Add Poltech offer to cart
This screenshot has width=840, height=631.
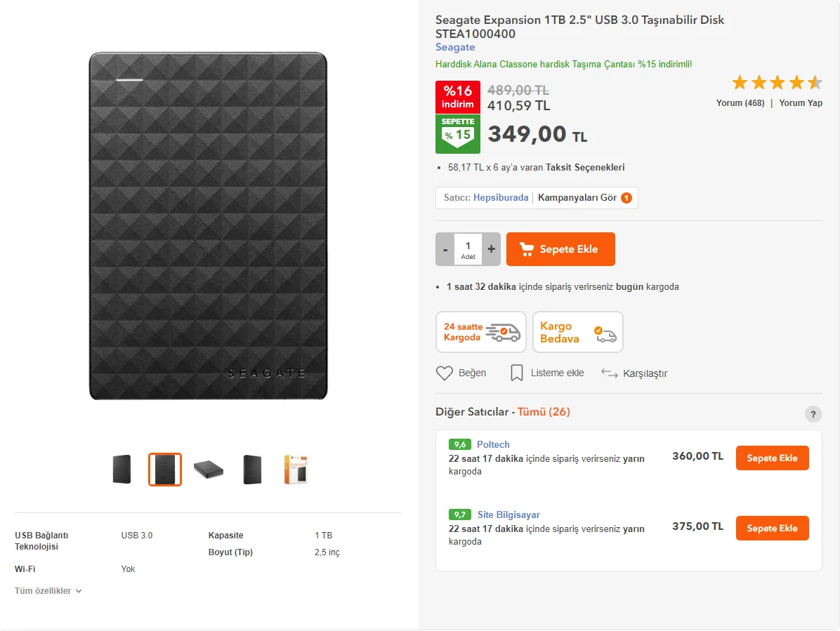coord(772,458)
